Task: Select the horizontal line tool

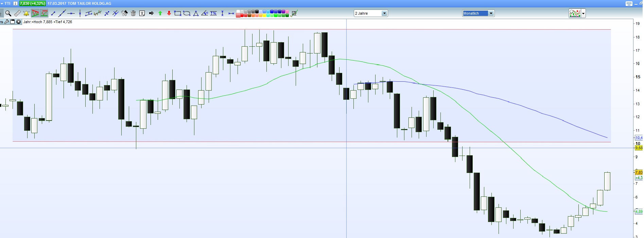Action: 71,13
